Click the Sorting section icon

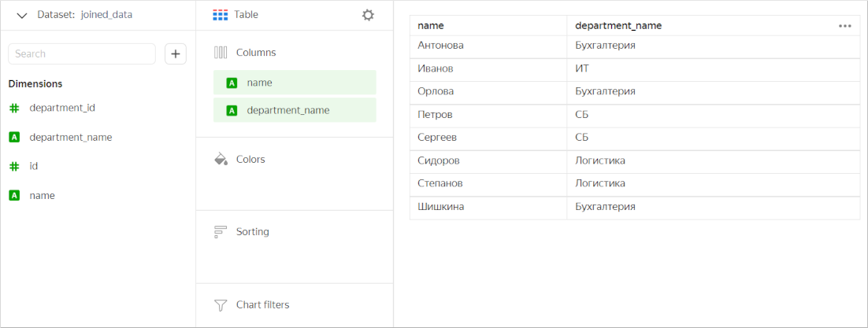pyautogui.click(x=221, y=232)
